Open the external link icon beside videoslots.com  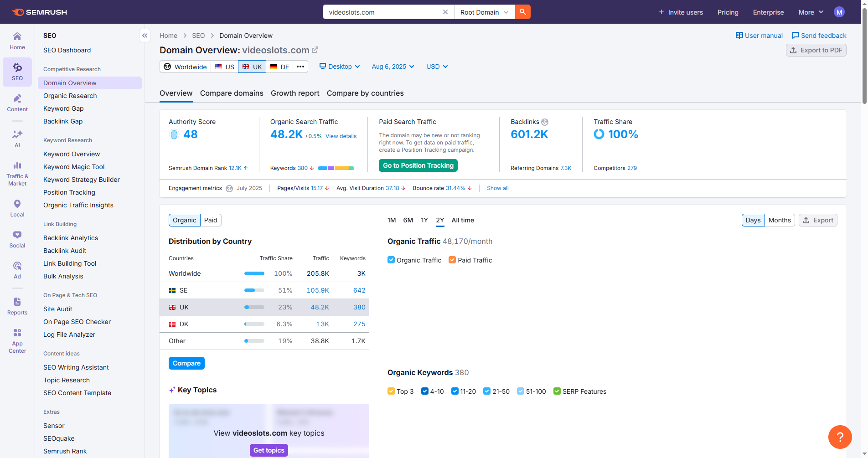tap(315, 50)
